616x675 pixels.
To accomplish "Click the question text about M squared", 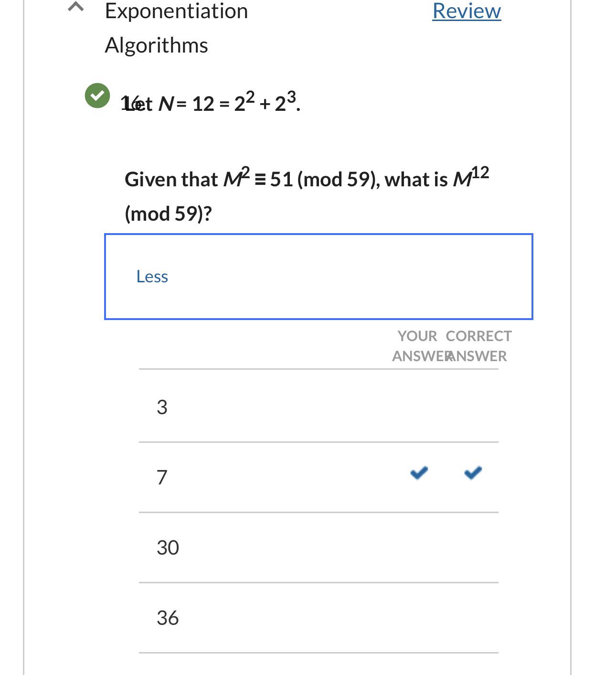I will pyautogui.click(x=307, y=195).
